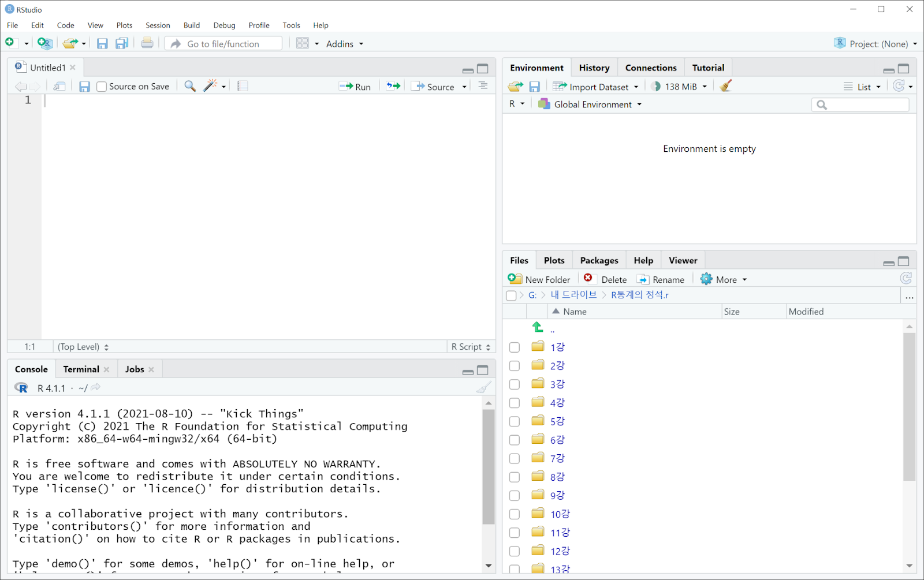Click the Source script button
924x580 pixels.
[x=433, y=87]
